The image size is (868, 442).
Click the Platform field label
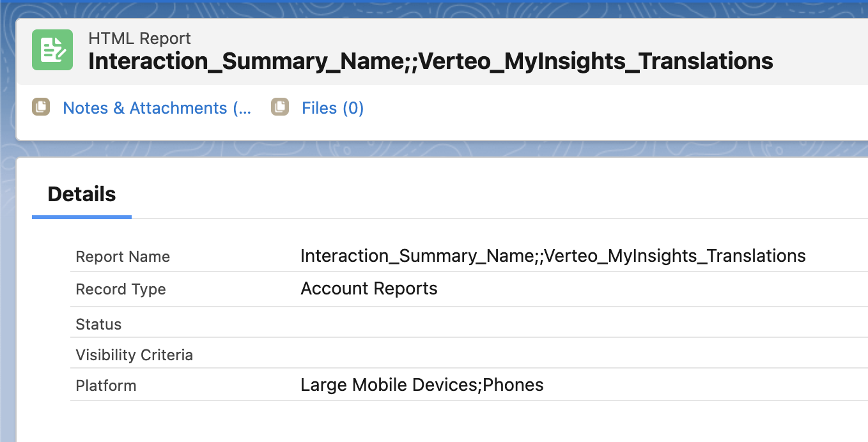[x=105, y=386]
